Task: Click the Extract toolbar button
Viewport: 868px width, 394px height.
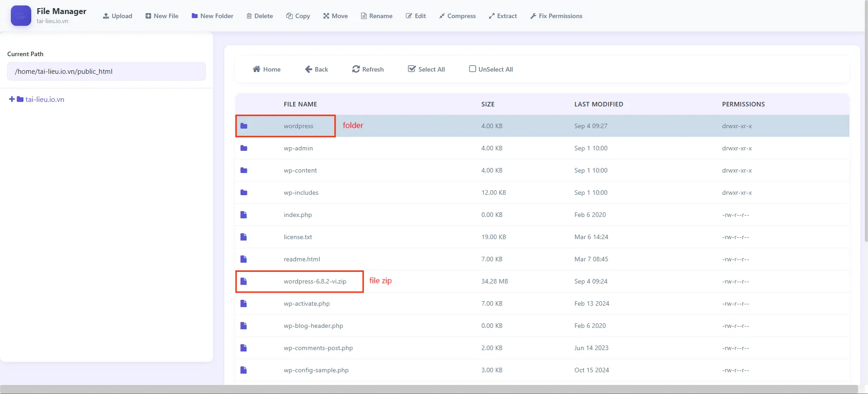Action: (x=503, y=16)
